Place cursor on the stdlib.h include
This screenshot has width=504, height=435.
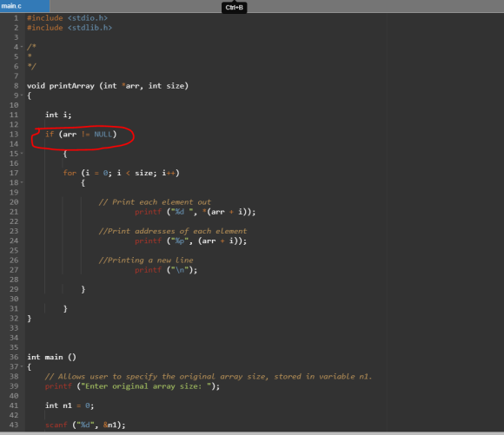[x=70, y=28]
